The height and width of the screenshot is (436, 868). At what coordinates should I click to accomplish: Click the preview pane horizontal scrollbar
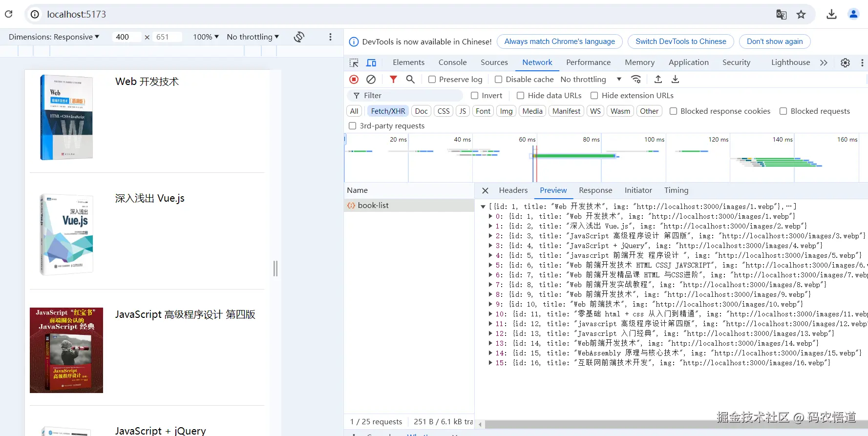[x=676, y=424]
